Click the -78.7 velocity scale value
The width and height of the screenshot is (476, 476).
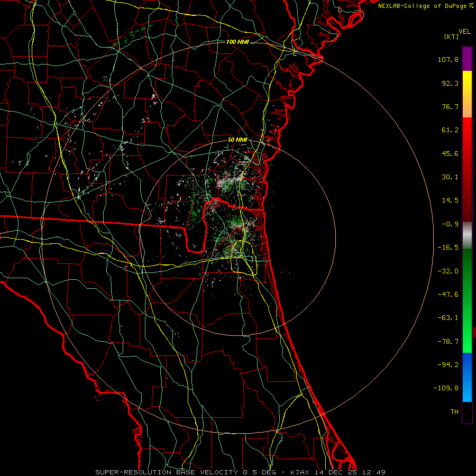coord(448,342)
